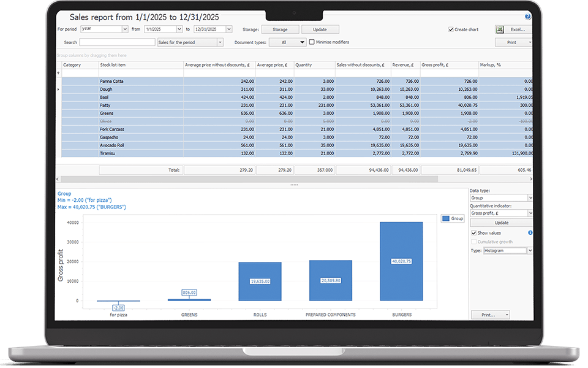Open the Excel export icon
The width and height of the screenshot is (588, 368).
click(x=500, y=29)
